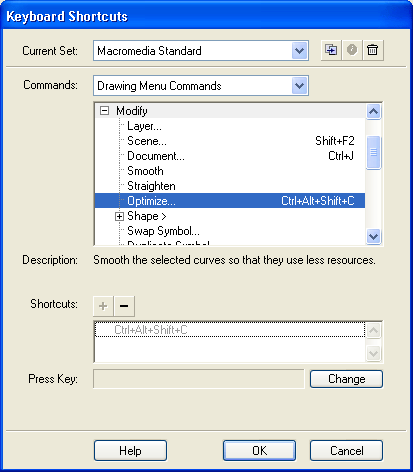Click into the Press Key field
413x472 pixels.
click(x=199, y=379)
